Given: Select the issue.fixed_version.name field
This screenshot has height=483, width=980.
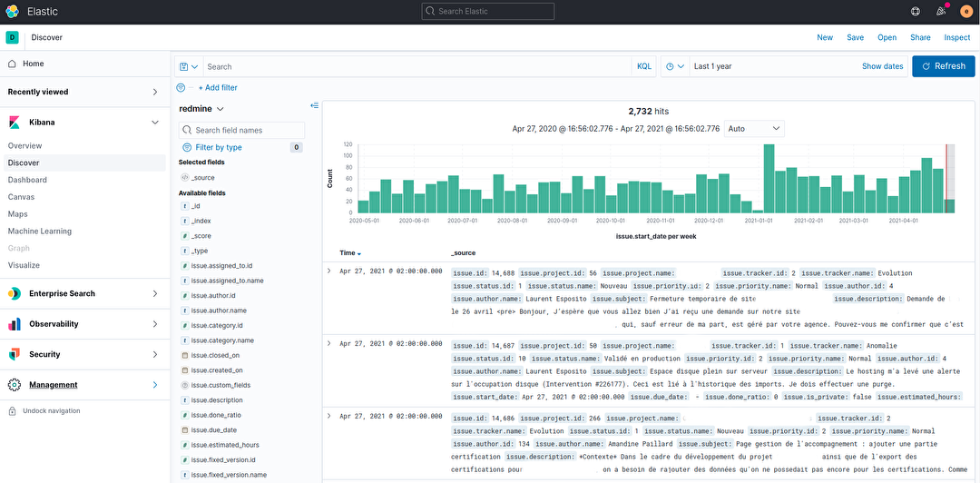Looking at the screenshot, I should [x=229, y=475].
